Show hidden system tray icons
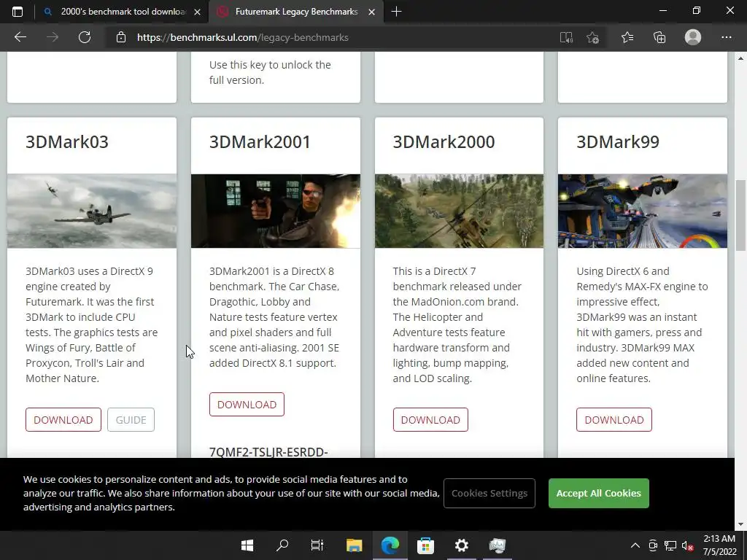Viewport: 747px width, 560px height. tap(635, 545)
